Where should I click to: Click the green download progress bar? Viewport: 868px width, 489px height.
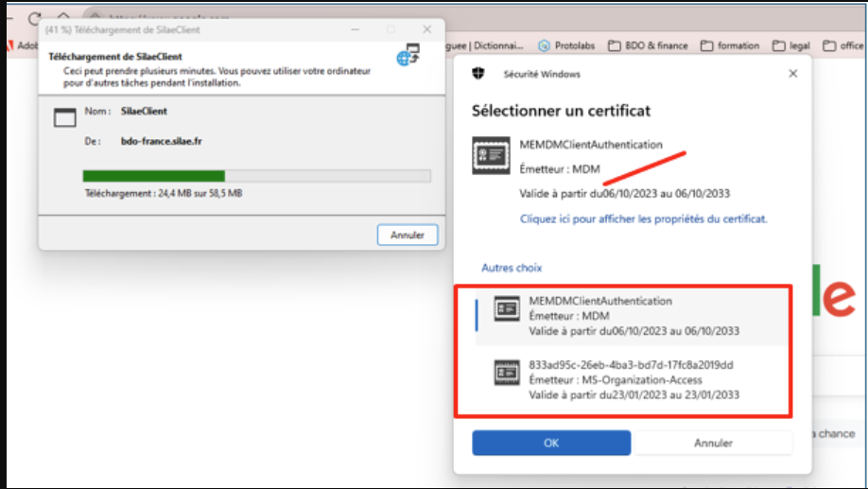coord(154,176)
